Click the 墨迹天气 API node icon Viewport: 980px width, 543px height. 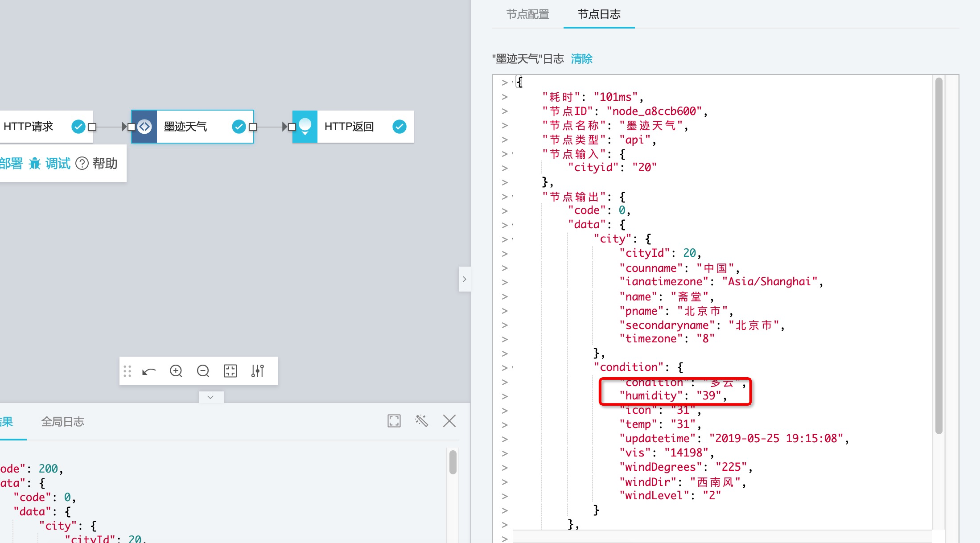click(x=144, y=127)
